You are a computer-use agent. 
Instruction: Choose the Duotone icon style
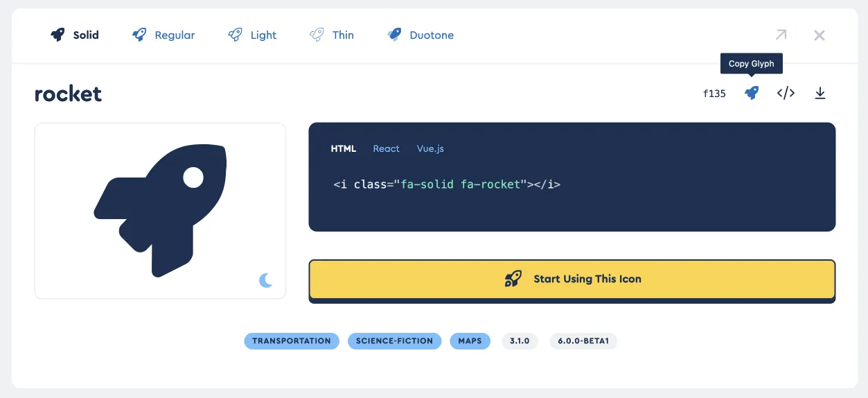(x=420, y=35)
